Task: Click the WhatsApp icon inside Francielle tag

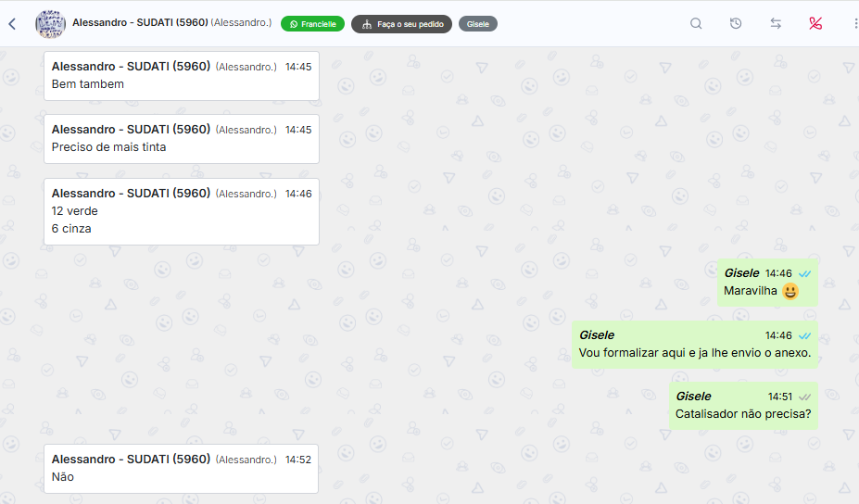Action: (294, 24)
